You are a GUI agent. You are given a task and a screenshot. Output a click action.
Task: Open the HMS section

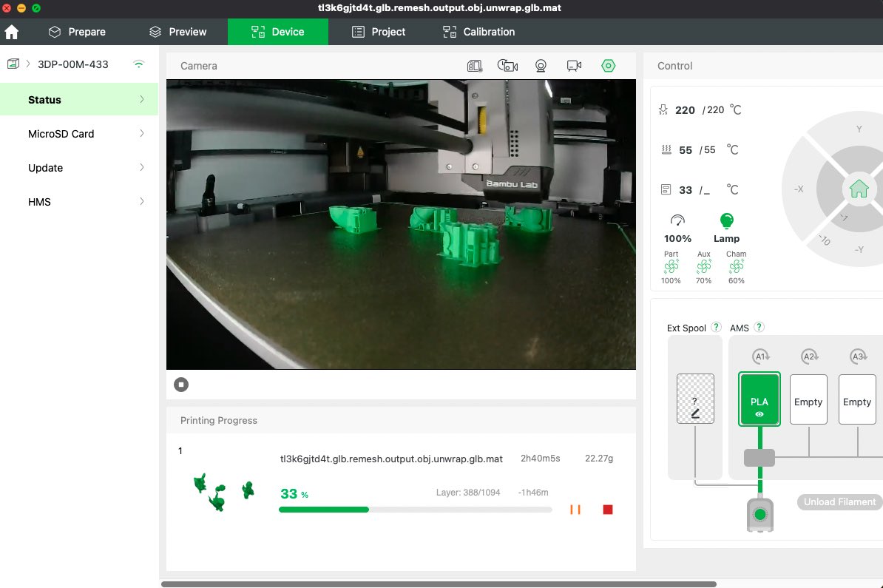tap(79, 202)
